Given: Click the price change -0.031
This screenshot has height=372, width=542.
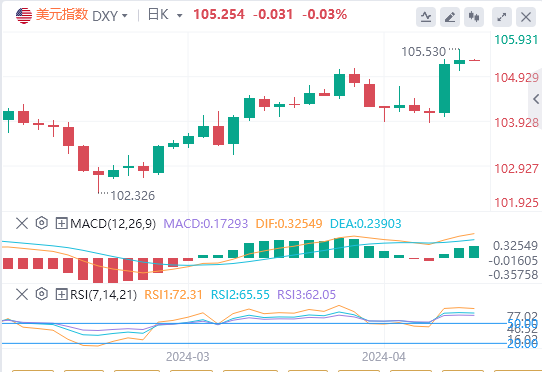Looking at the screenshot, I should [x=273, y=15].
